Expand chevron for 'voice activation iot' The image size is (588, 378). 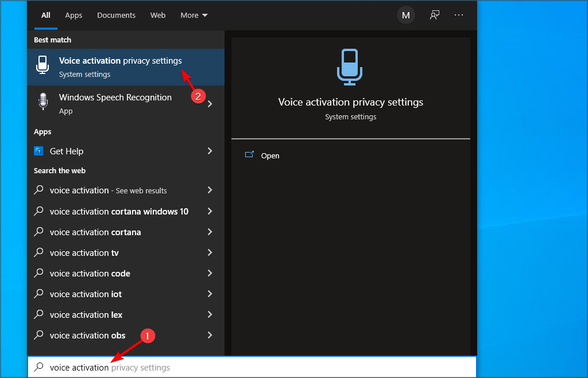(x=210, y=294)
